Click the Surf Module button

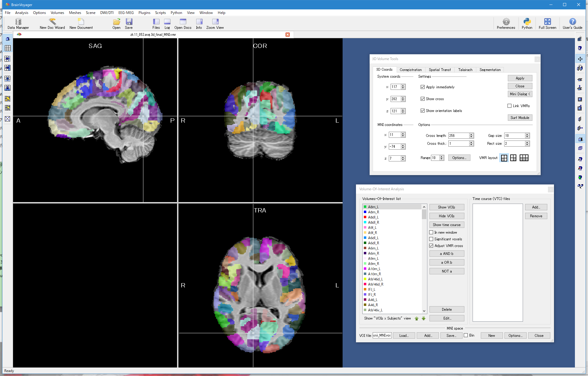(x=520, y=118)
